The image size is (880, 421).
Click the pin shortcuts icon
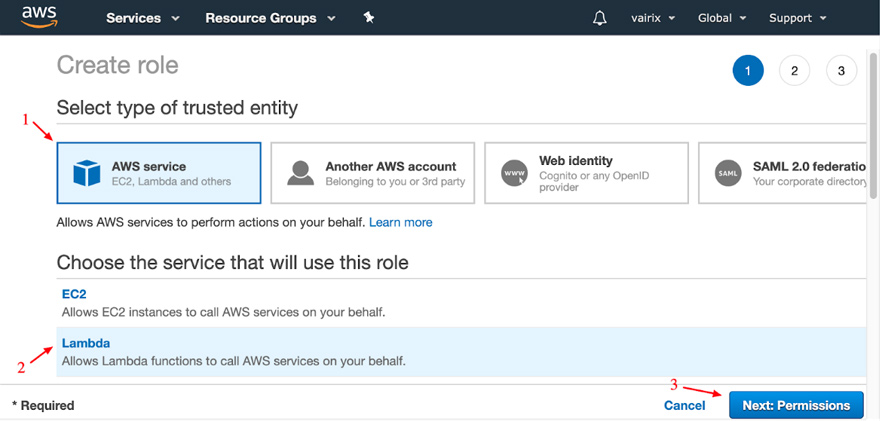368,18
